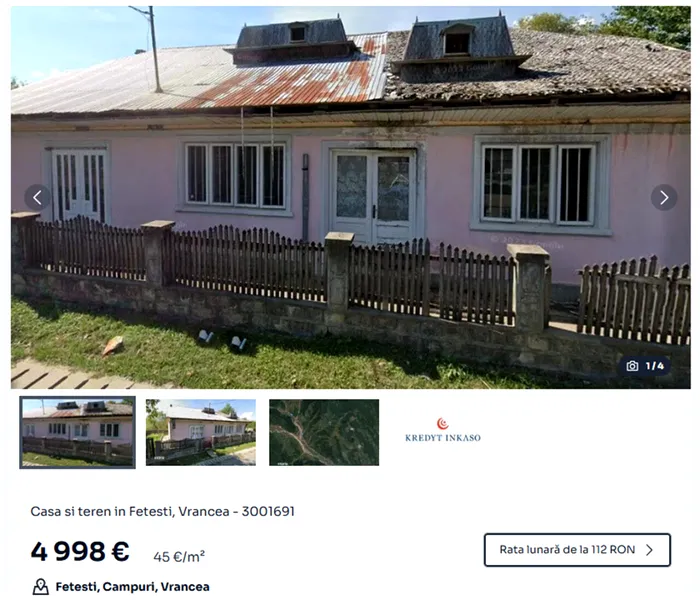Viewport: 700px width, 600px height.
Task: Click the 45 €/m² price per area
Action: 179,557
